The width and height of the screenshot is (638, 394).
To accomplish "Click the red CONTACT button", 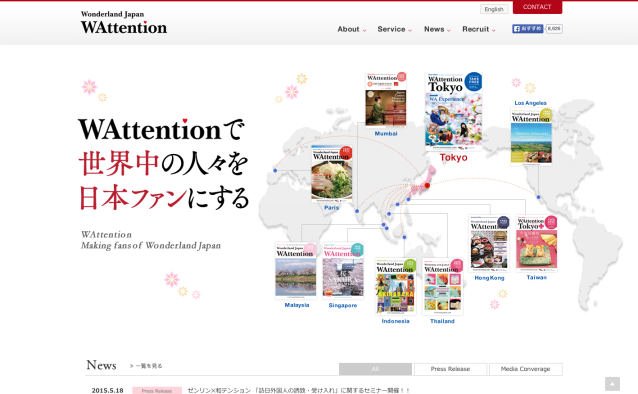I will pyautogui.click(x=537, y=7).
